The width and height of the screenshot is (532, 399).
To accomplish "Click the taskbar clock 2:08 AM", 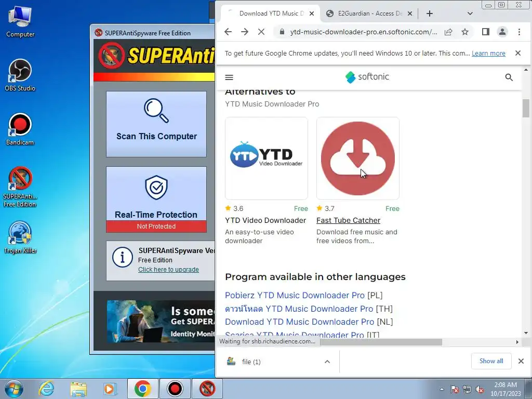I will (505, 385).
